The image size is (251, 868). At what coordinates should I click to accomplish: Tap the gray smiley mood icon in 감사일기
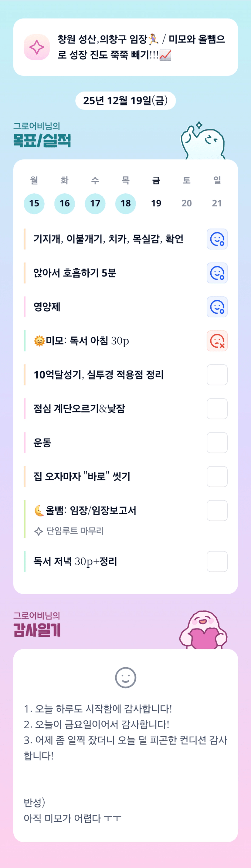tap(126, 678)
